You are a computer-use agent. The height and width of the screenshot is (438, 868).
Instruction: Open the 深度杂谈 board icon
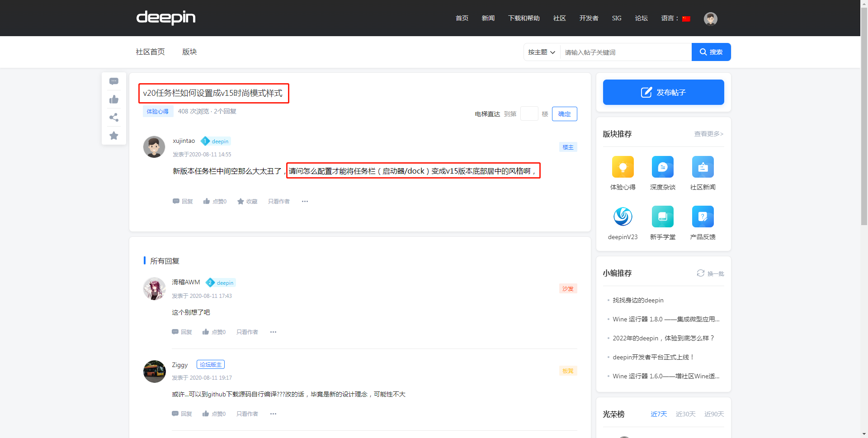click(663, 167)
